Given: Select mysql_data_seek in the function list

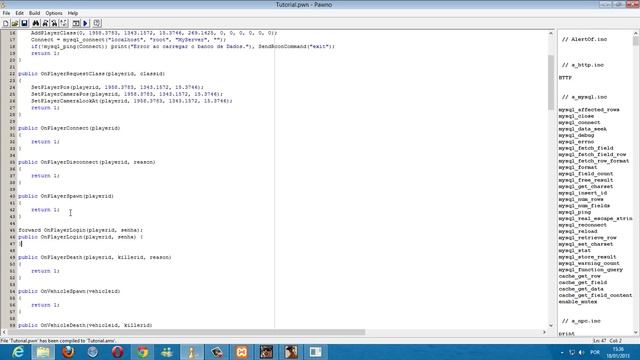Looking at the screenshot, I should (x=582, y=129).
